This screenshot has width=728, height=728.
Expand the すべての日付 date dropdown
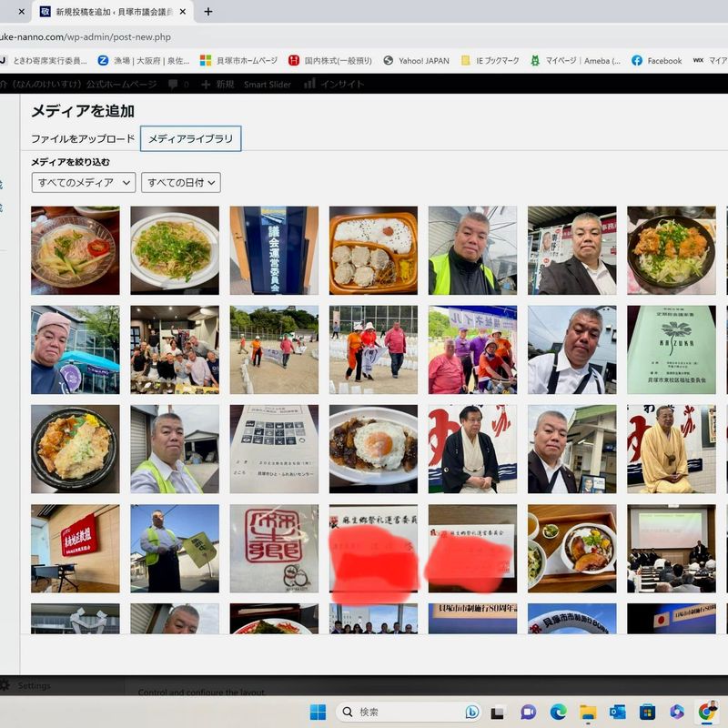181,183
